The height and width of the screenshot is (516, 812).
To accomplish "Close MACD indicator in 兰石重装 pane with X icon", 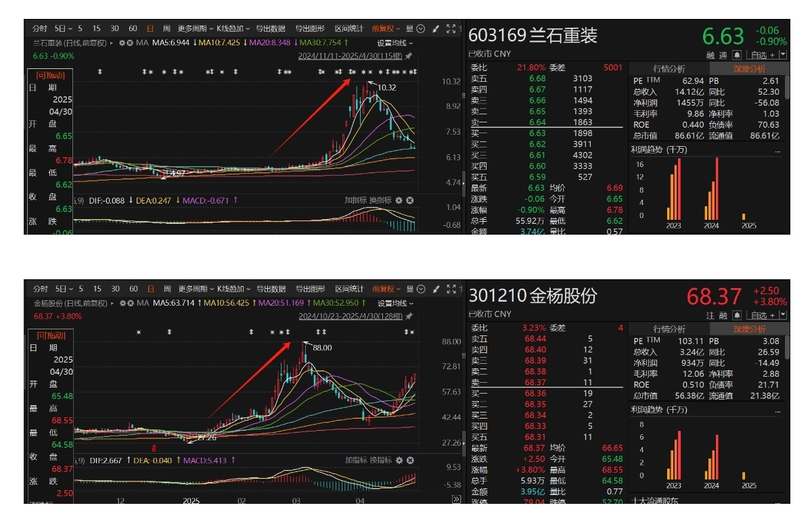I will point(409,201).
